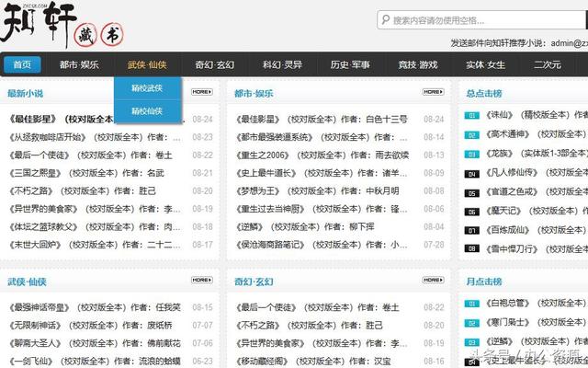
Task: Go to the 首页 tab
Action: point(22,64)
